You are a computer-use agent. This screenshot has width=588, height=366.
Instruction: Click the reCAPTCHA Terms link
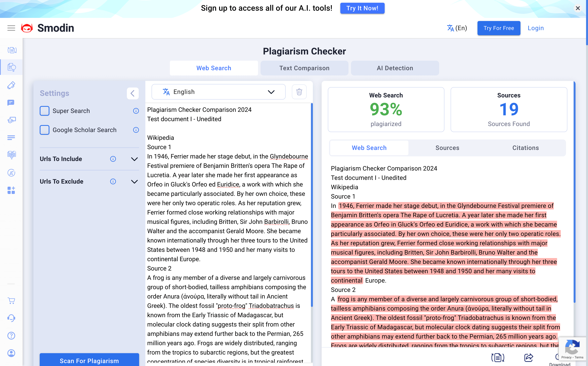[579, 357]
